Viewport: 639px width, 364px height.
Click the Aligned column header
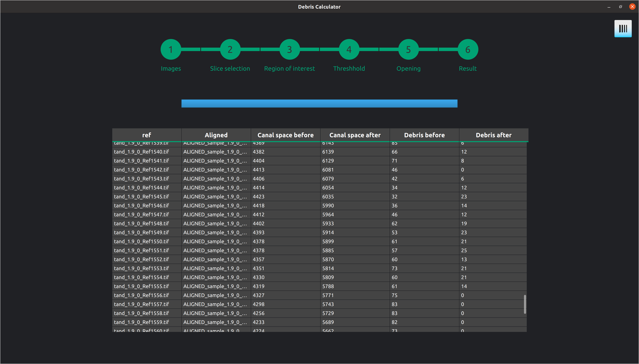216,135
